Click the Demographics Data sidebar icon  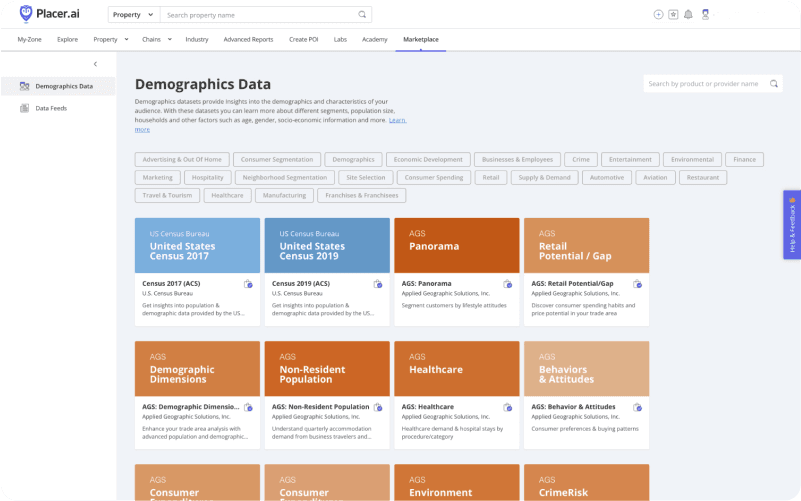[x=24, y=86]
